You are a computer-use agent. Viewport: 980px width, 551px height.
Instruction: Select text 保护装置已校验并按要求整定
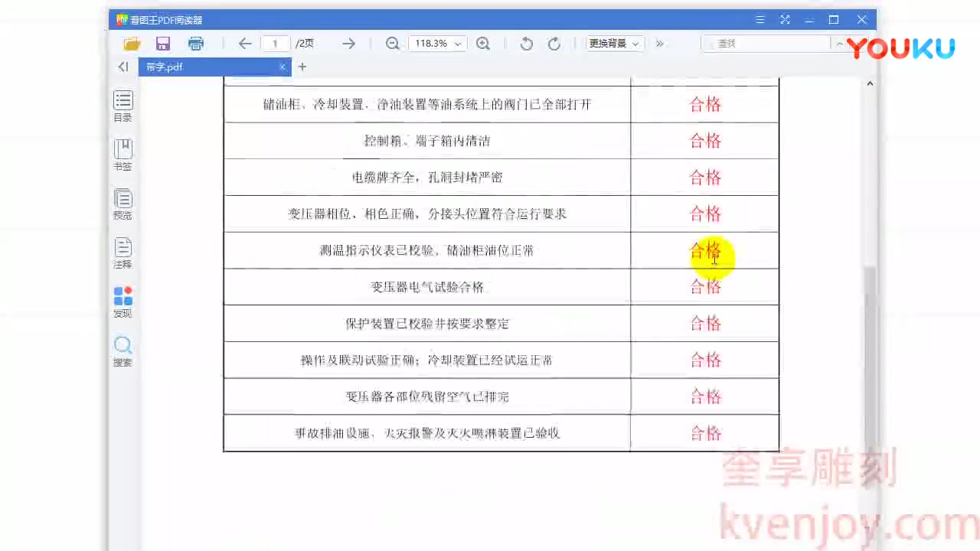[x=427, y=324]
